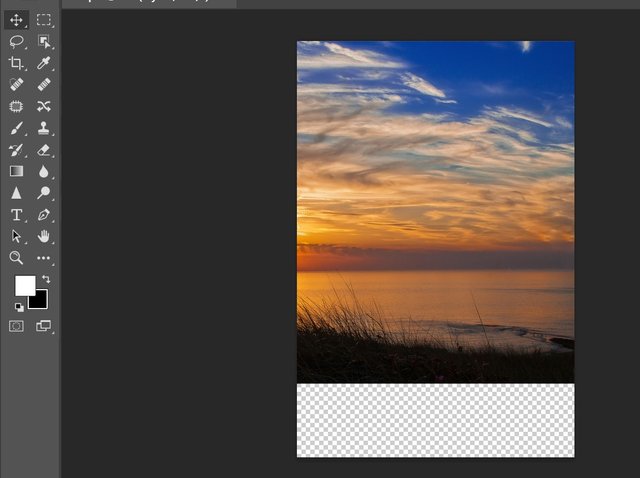Select the Rectangular Marquee tool
640x478 pixels.
click(x=44, y=20)
